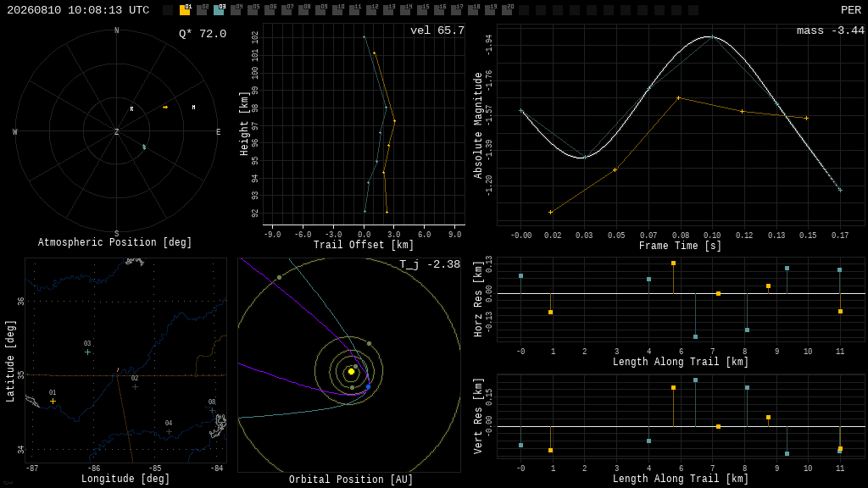The width and height of the screenshot is (868, 488).
Task: Click the grey station 02 map marker
Action: point(135,386)
